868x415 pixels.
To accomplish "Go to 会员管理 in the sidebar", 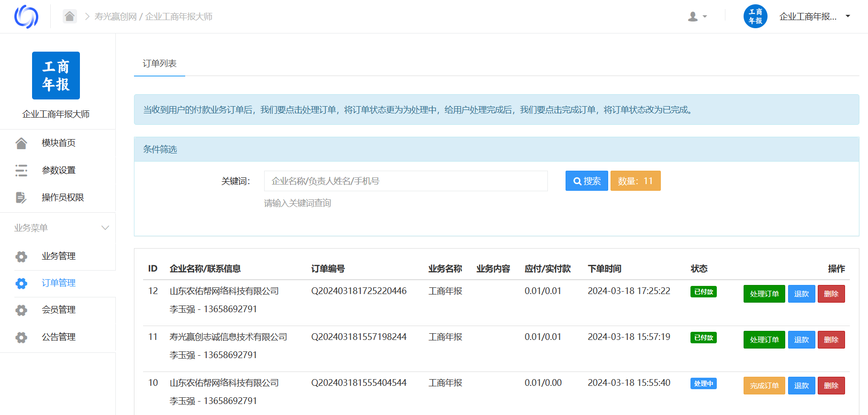I will (58, 310).
